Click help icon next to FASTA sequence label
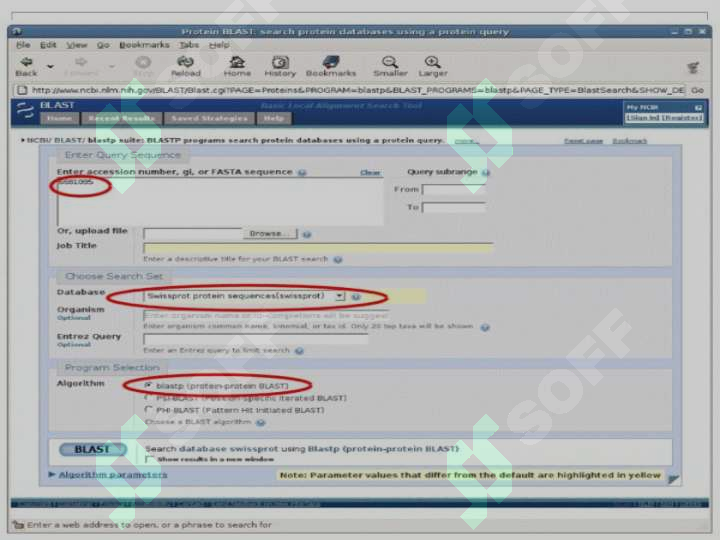This screenshot has width=720, height=540. point(302,173)
